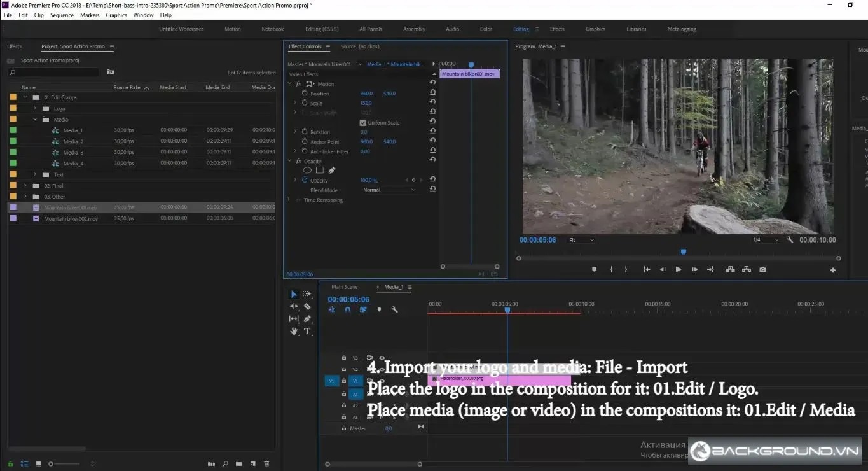Click timeline timecode 00:00:05:06

[x=348, y=299]
